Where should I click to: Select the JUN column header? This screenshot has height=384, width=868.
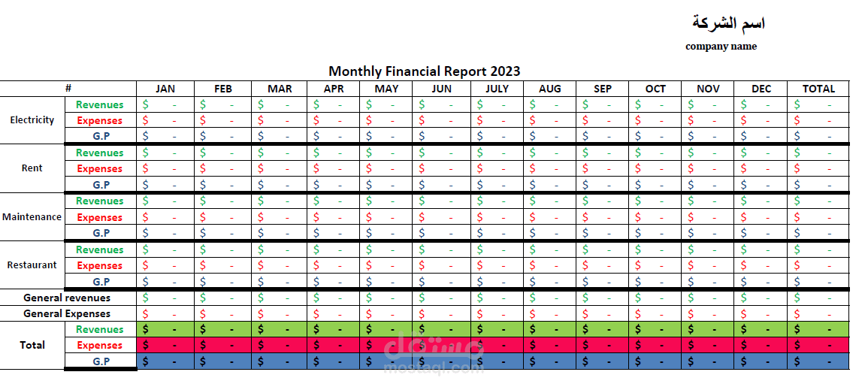tap(441, 89)
